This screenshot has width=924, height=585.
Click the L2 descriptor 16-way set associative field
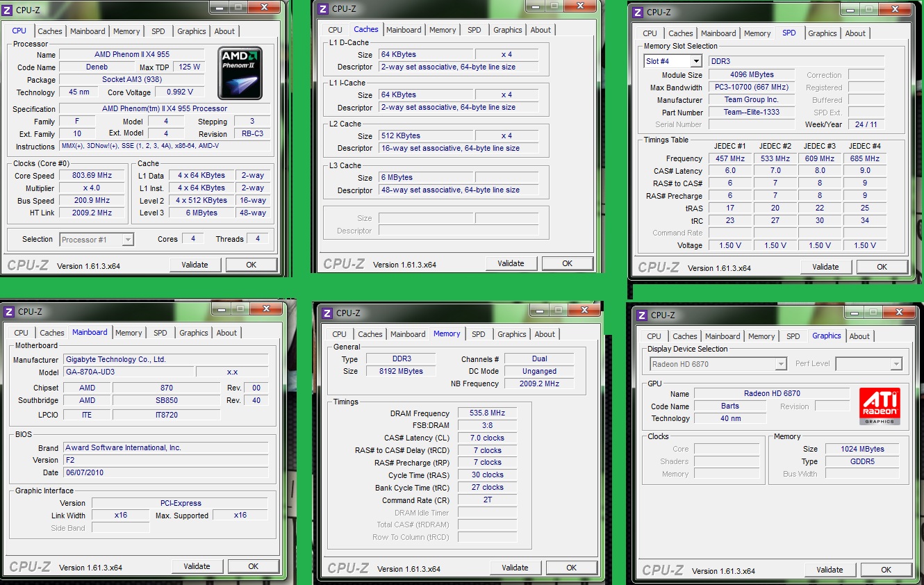pos(459,148)
